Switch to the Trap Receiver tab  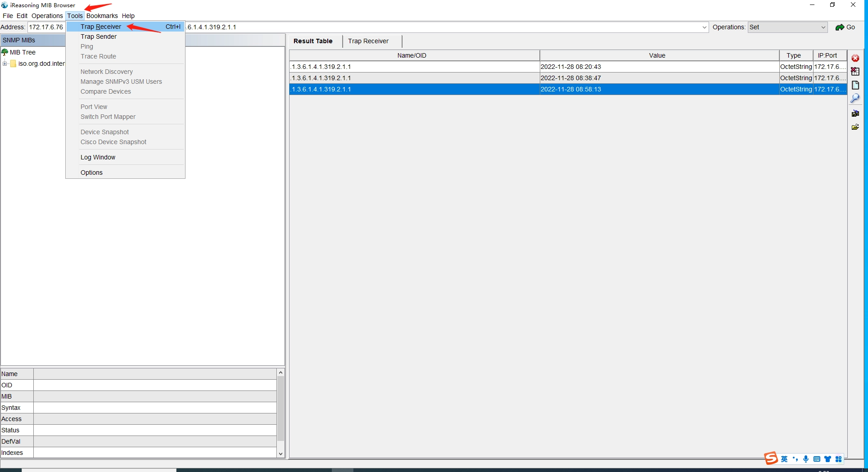[x=368, y=41]
